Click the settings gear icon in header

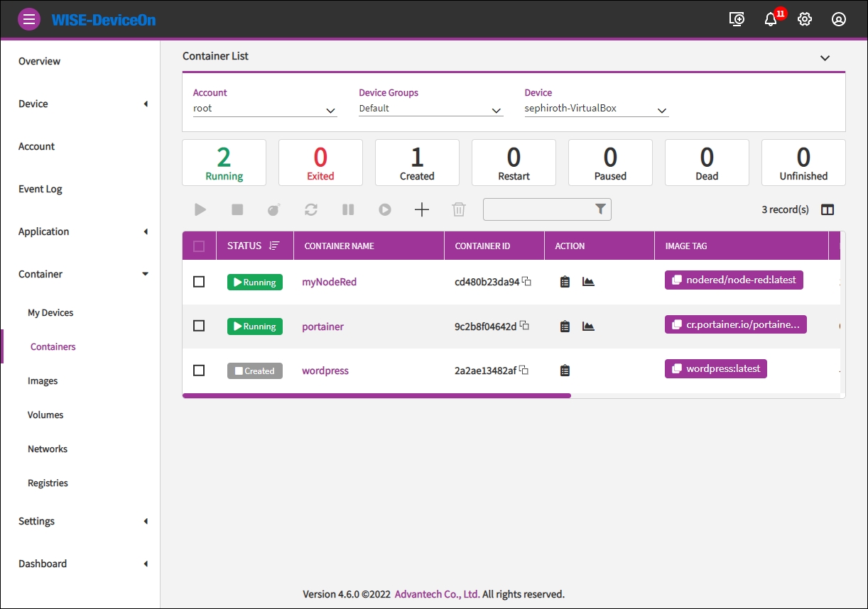pos(805,20)
